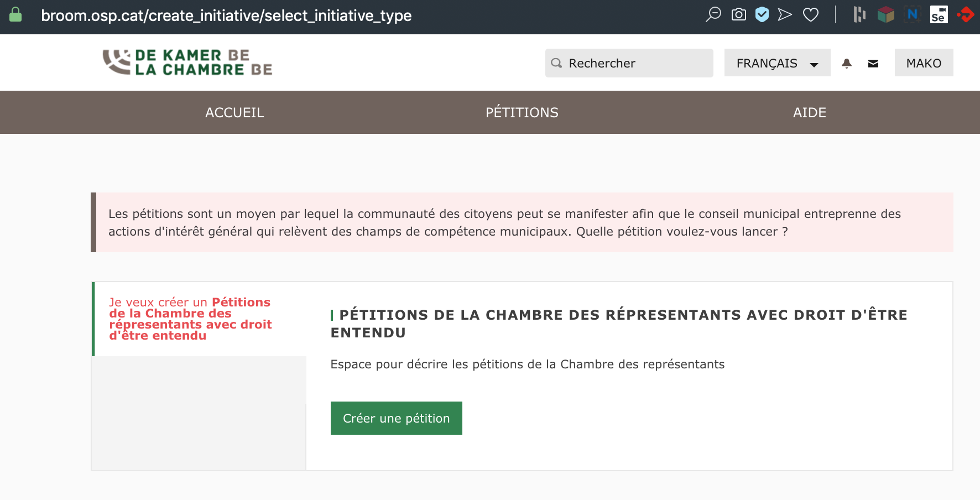The height and width of the screenshot is (500, 980).
Task: Click the paper plane send icon
Action: (x=785, y=14)
